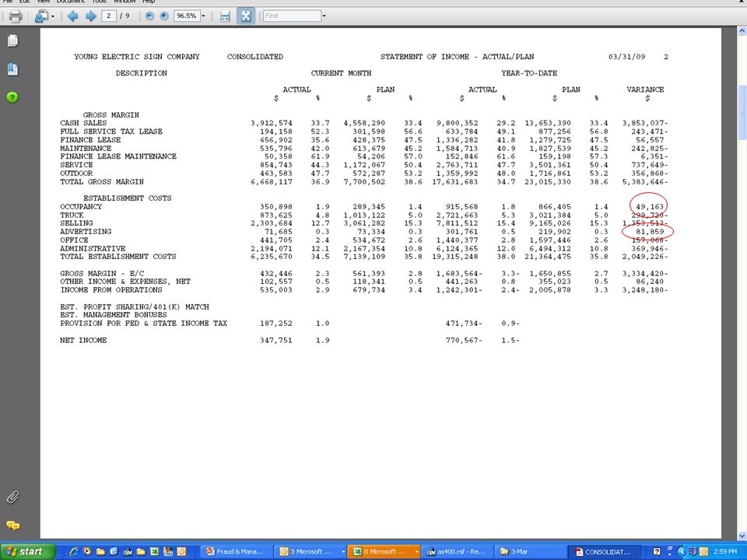The height and width of the screenshot is (560, 747).
Task: Switch to the Fraud & Mana... taskbar window
Action: (237, 551)
